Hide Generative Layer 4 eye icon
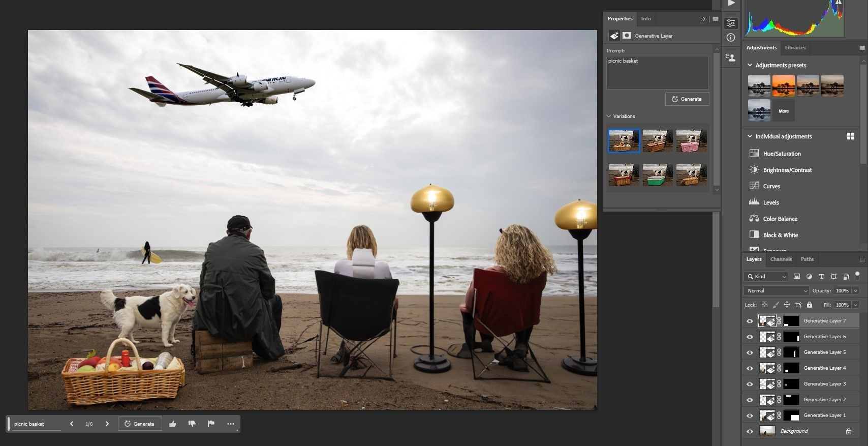The height and width of the screenshot is (446, 868). click(x=750, y=368)
